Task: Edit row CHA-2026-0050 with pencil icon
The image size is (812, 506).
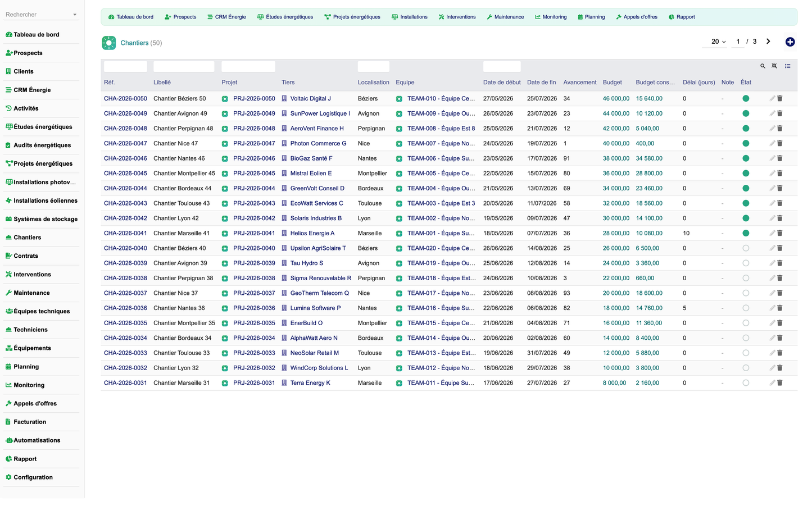Action: 772,98
